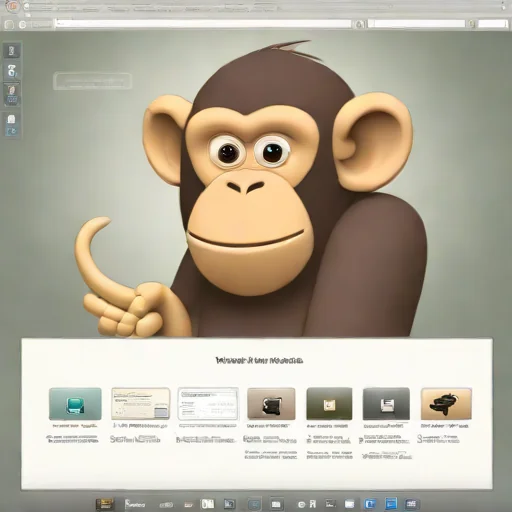Click the round button left of the address bar
512x512 pixels.
(23, 25)
